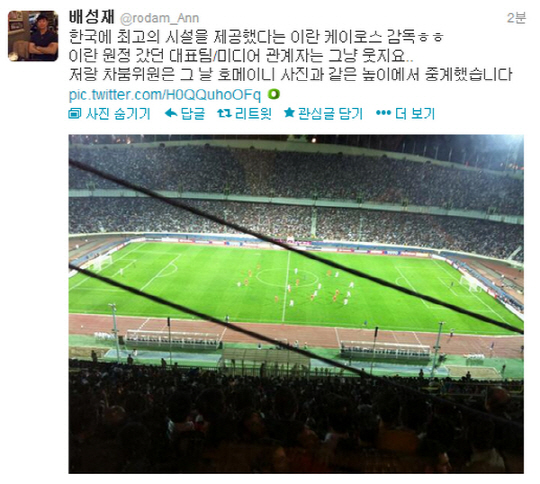Image resolution: width=540 pixels, height=484 pixels.
Task: Open the 2분 timestamp permalink
Action: (516, 18)
